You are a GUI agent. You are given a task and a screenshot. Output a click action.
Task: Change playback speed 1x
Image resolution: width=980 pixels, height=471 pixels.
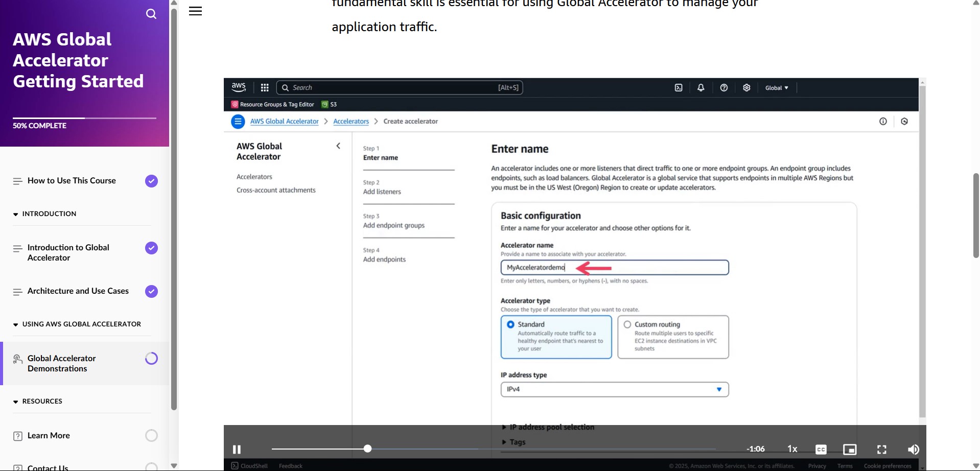coord(792,449)
